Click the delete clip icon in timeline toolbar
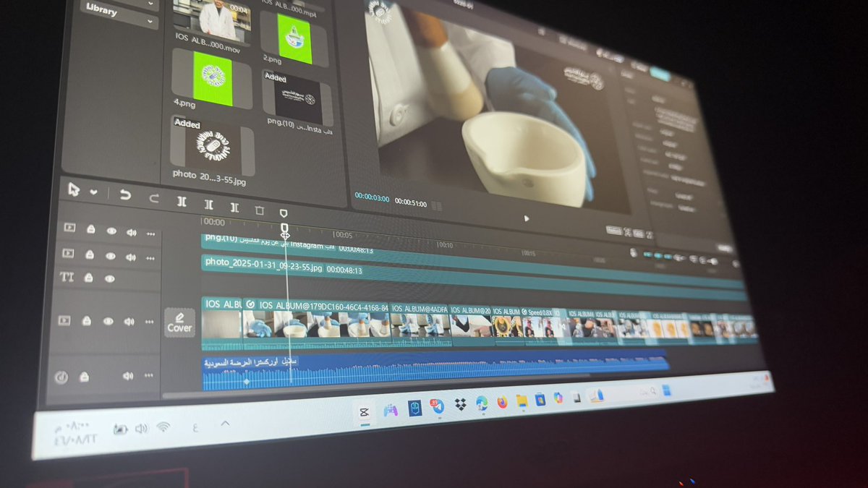868x488 pixels. click(259, 210)
